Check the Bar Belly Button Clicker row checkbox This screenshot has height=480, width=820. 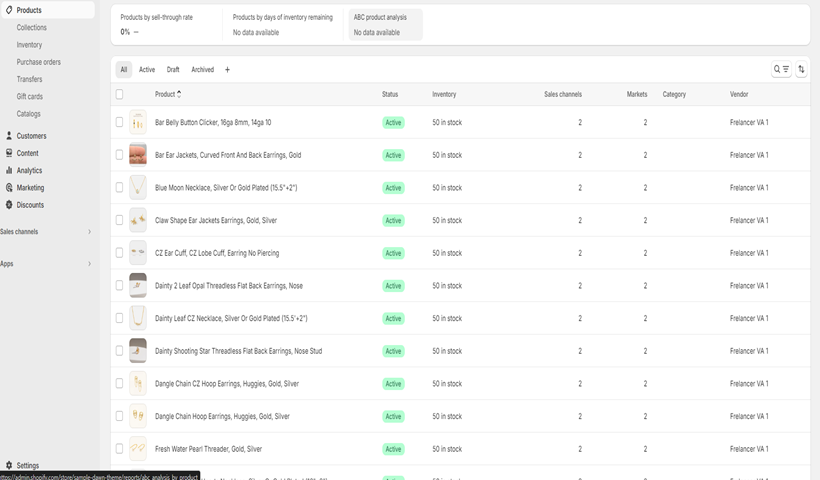pos(120,122)
